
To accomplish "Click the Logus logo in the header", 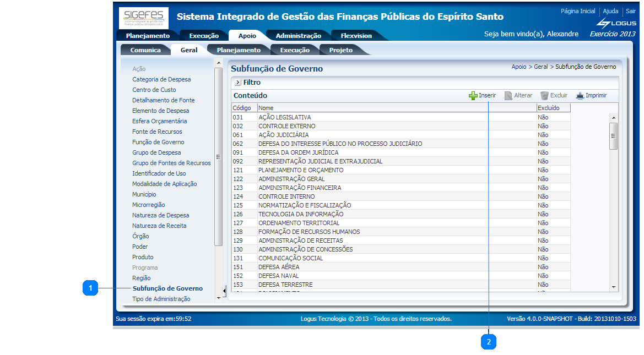I will tap(615, 24).
